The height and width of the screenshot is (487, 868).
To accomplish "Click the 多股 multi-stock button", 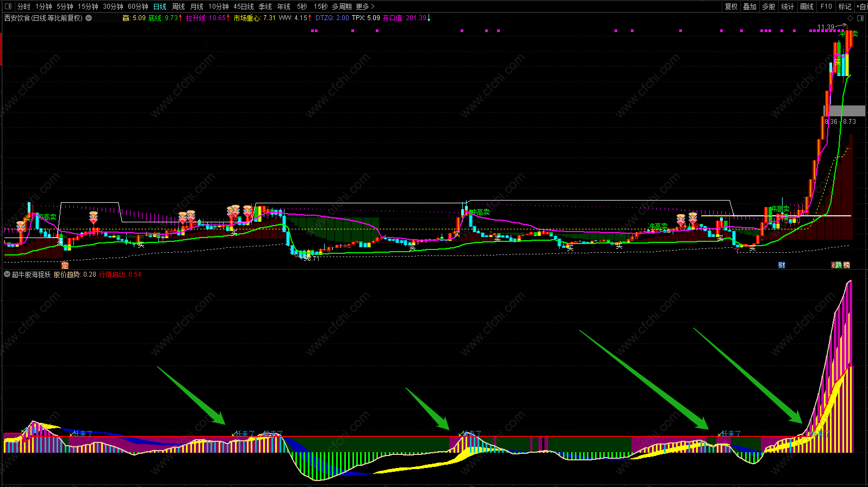I will click(x=768, y=7).
